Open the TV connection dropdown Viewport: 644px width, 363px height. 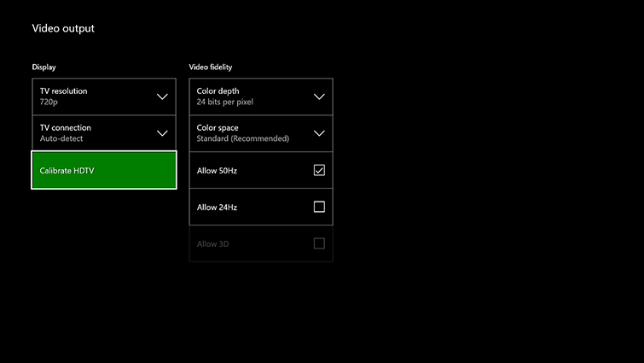(x=104, y=133)
